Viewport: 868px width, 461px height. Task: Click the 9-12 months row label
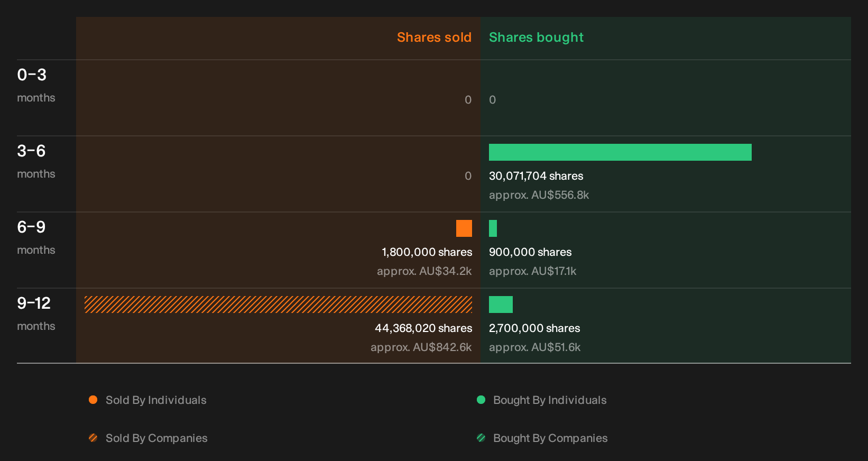pos(36,314)
